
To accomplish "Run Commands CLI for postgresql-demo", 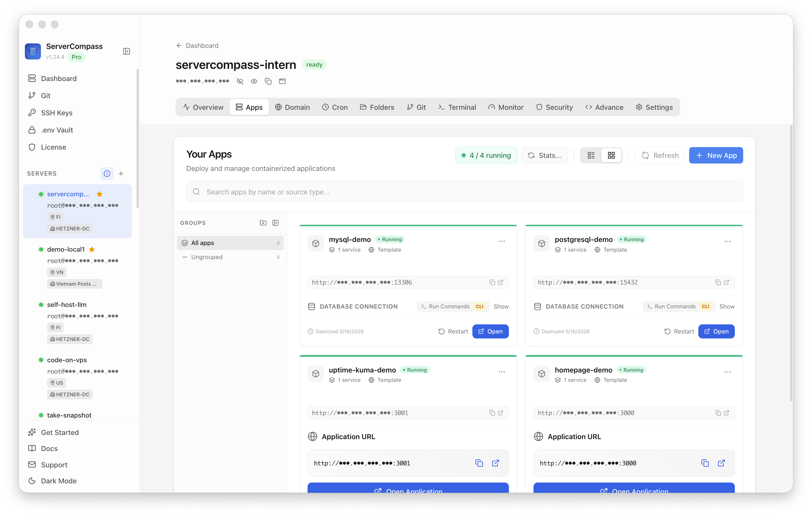I will pos(678,307).
